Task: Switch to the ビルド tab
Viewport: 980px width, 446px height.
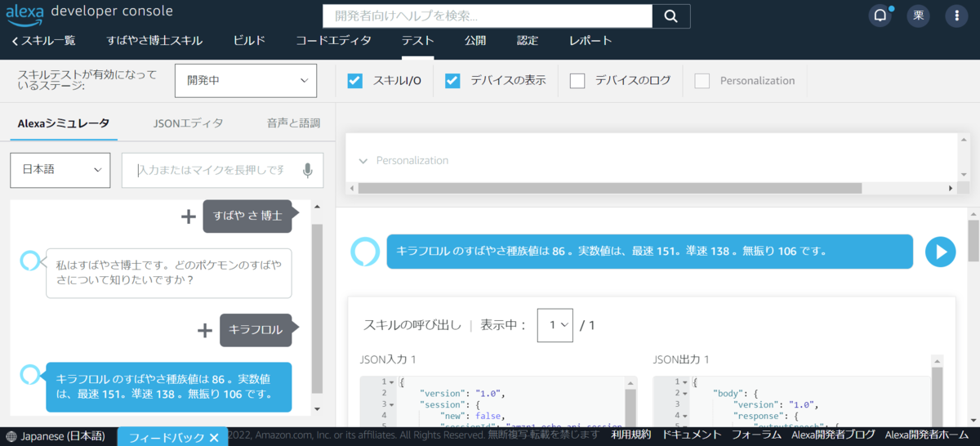Action: point(249,41)
